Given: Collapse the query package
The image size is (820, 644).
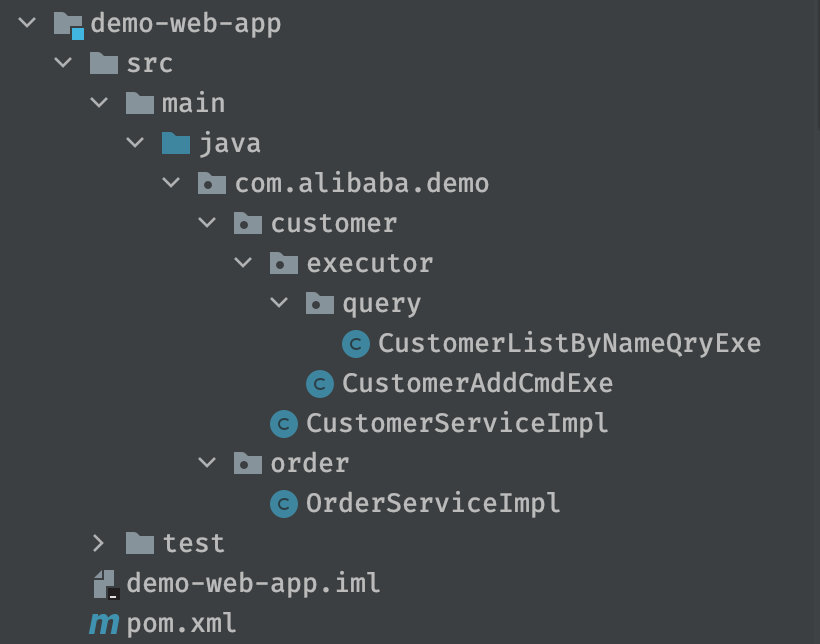Looking at the screenshot, I should tap(279, 302).
